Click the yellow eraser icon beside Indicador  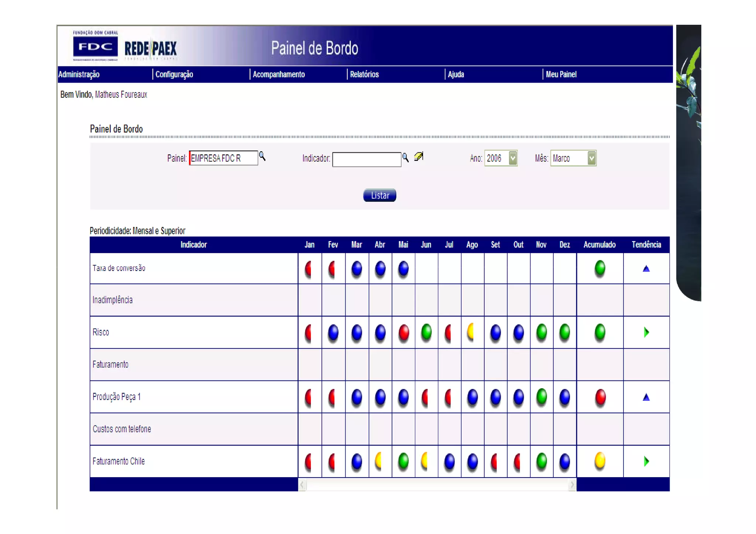coord(419,157)
